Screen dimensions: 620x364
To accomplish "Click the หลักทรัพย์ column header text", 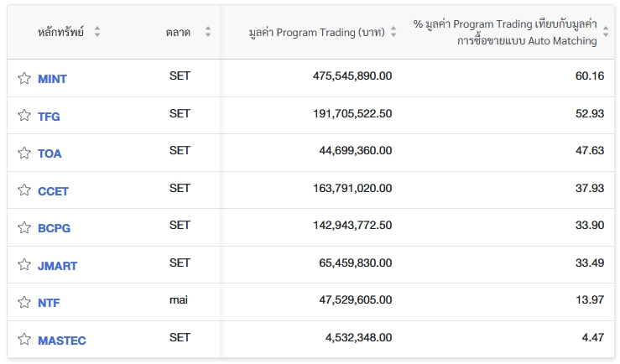I will (x=61, y=32).
